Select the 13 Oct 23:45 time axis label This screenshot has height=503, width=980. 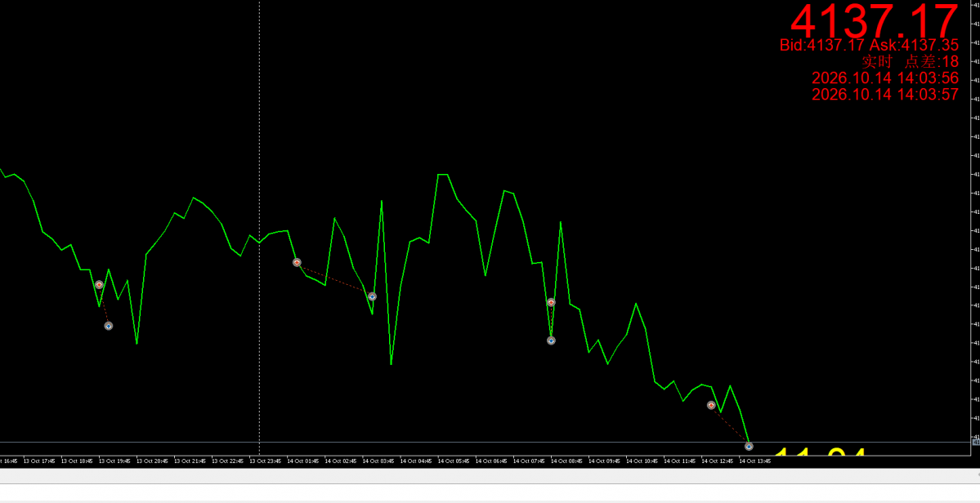[265, 461]
